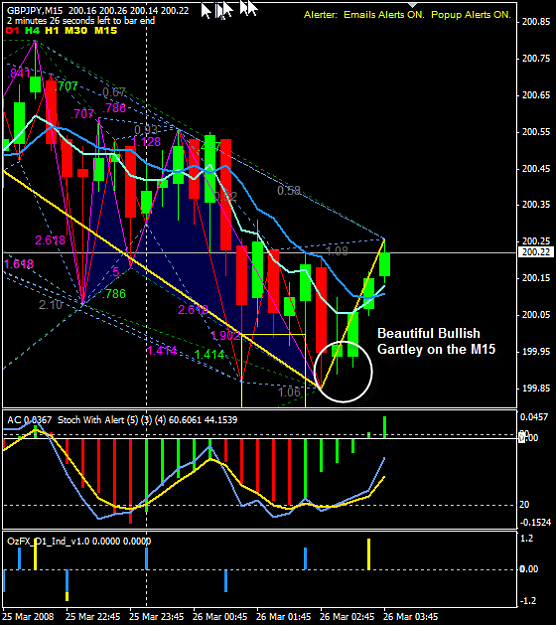556x625 pixels.
Task: Click the highlighted 200.22 current price label
Action: 535,252
